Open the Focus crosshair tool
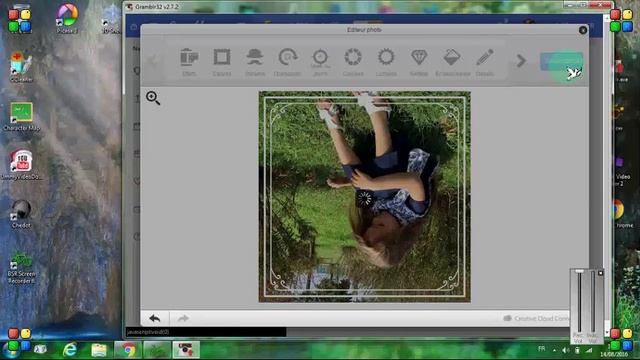Image resolution: width=640 pixels, height=360 pixels. (320, 62)
